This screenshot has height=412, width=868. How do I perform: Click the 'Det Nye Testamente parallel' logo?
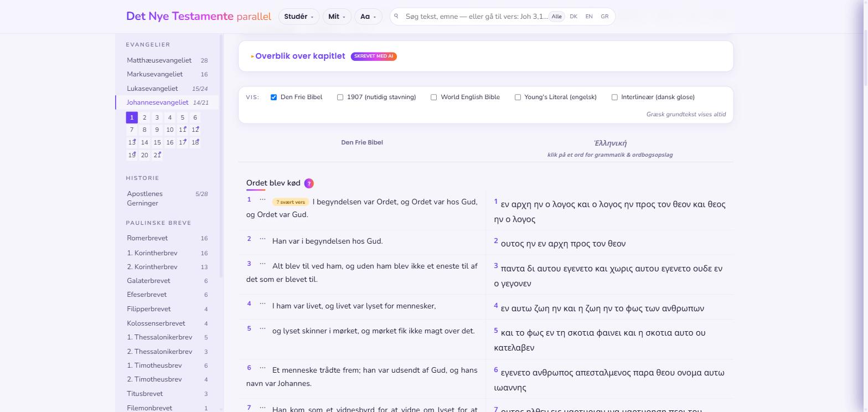tap(199, 16)
